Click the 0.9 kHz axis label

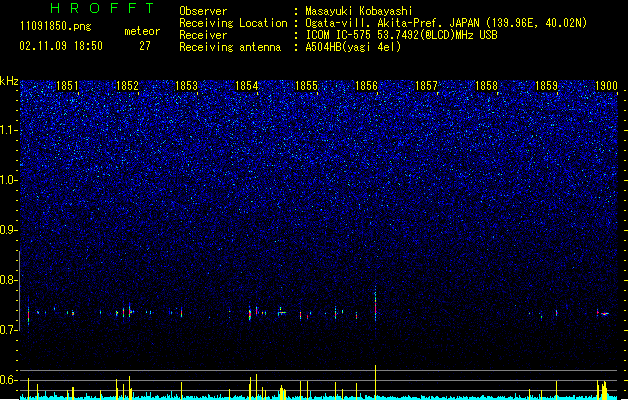pos(9,230)
